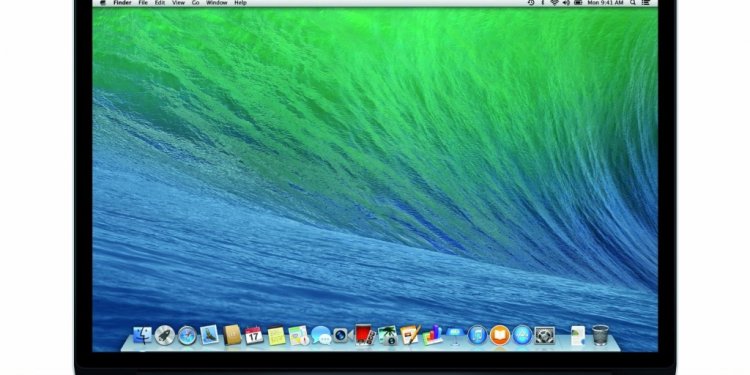
Task: Open the Messages speech bubble app
Action: 321,335
